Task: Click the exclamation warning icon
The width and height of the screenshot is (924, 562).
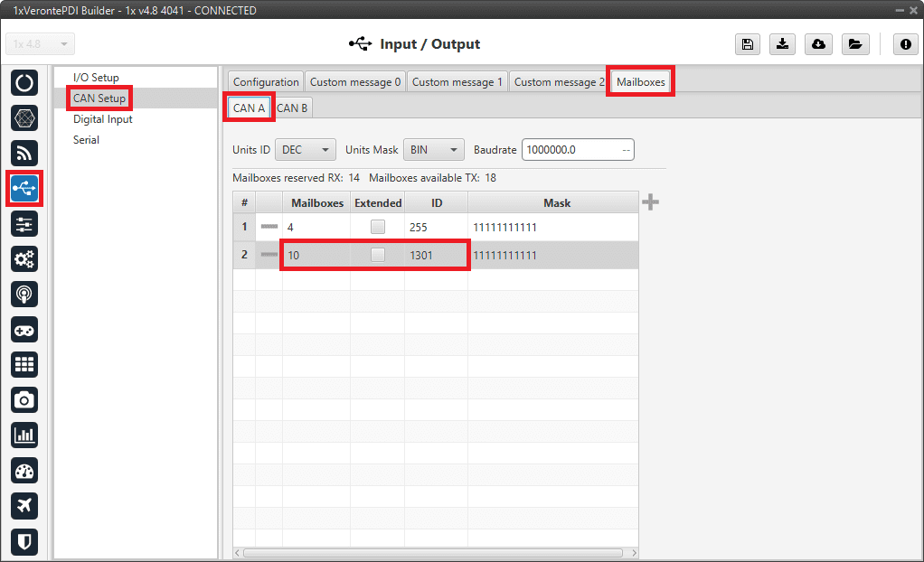Action: [x=905, y=44]
